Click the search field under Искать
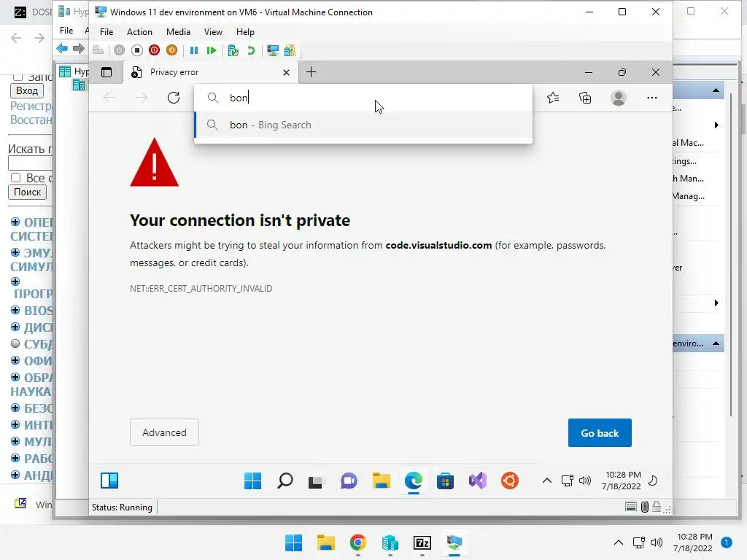Image resolution: width=747 pixels, height=560 pixels. coord(30,163)
